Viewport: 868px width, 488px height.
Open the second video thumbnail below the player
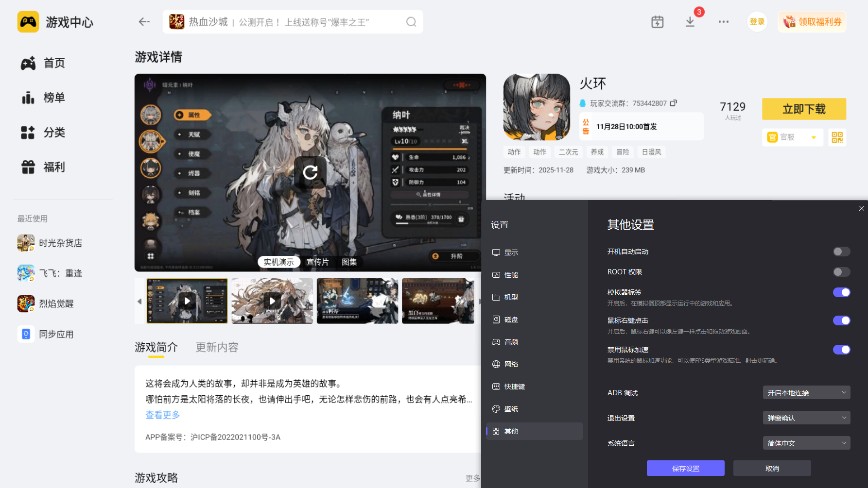tap(272, 301)
